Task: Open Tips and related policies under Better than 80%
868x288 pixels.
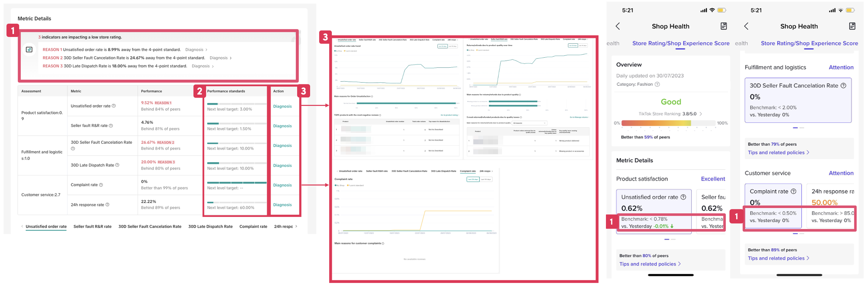Action: [x=649, y=264]
